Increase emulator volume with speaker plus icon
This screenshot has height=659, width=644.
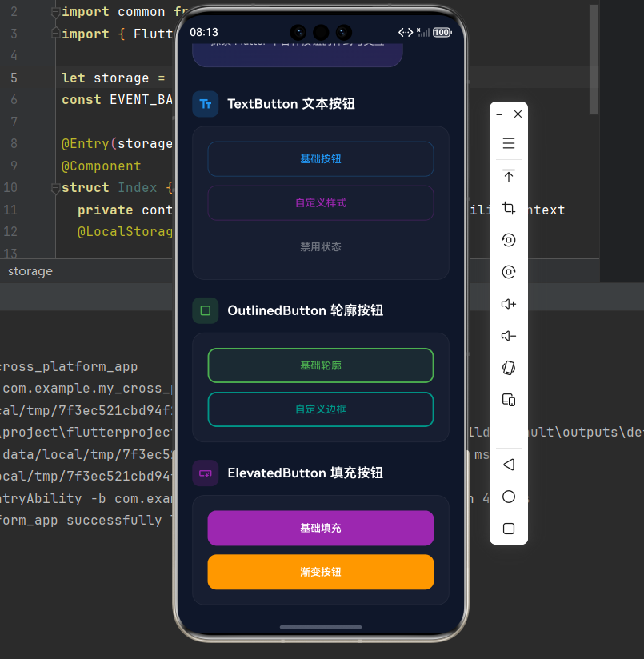[509, 304]
